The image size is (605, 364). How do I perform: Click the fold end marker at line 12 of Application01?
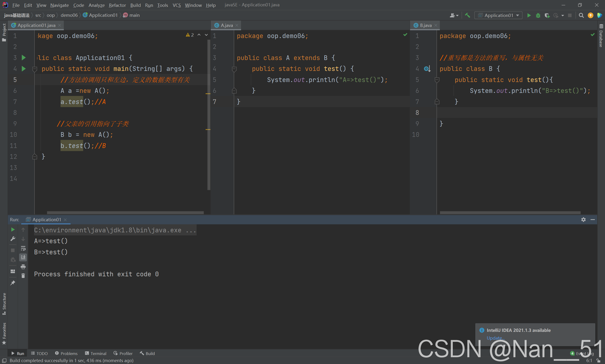coord(35,156)
